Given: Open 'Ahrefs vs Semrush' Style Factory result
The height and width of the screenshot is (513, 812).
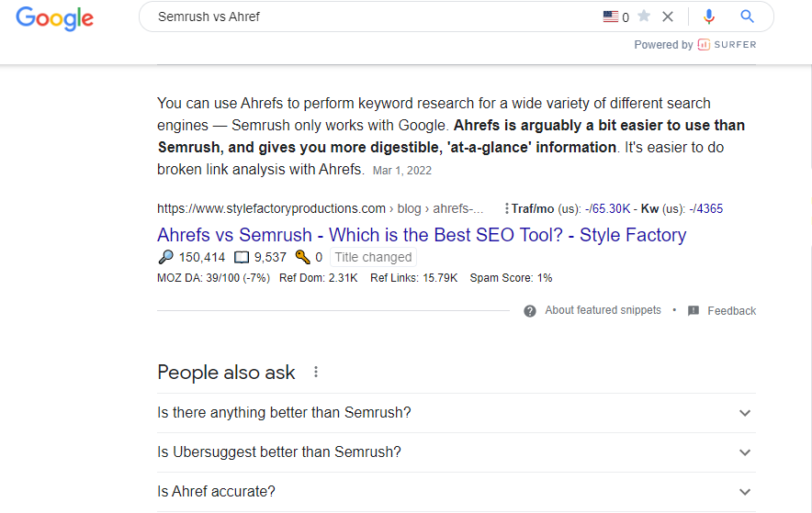Looking at the screenshot, I should pos(422,235).
